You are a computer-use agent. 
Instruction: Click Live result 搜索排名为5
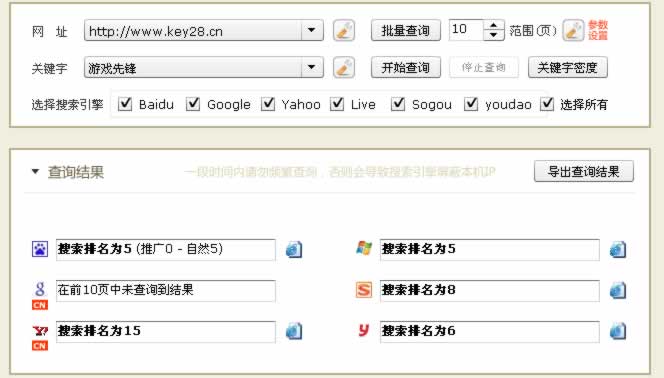pos(490,249)
